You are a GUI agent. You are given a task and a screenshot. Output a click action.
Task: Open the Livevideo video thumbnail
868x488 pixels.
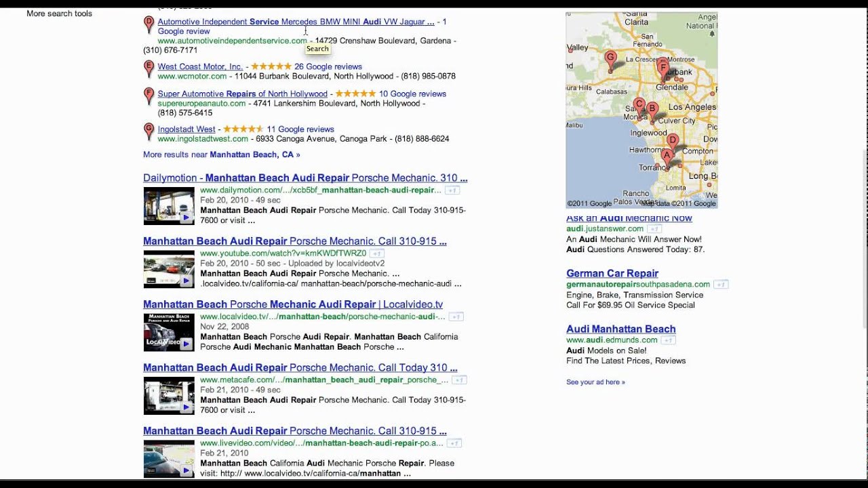pos(169,459)
